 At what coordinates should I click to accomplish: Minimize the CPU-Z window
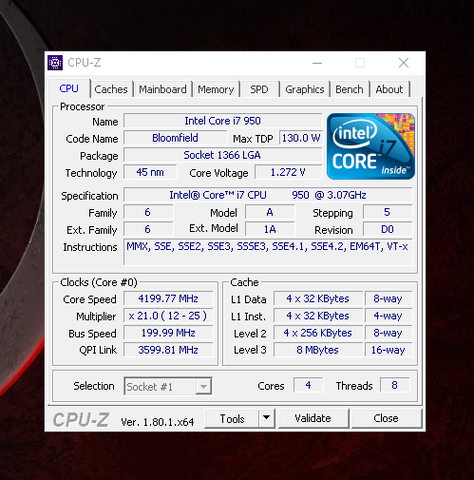[317, 63]
